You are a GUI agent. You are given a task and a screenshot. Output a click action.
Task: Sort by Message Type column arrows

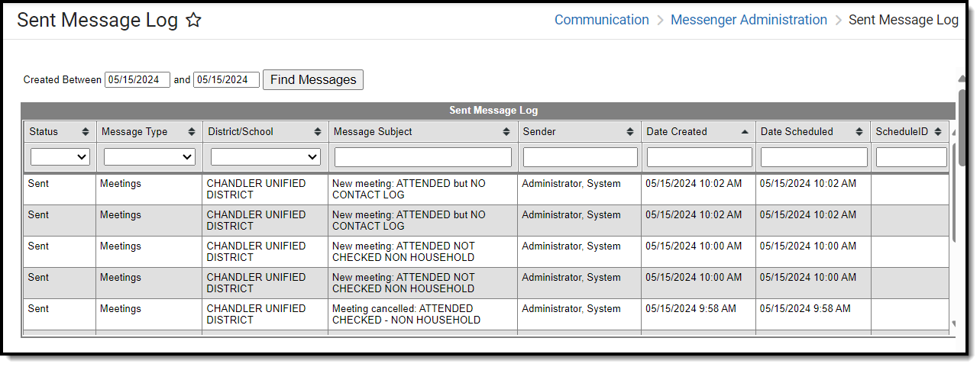(192, 132)
